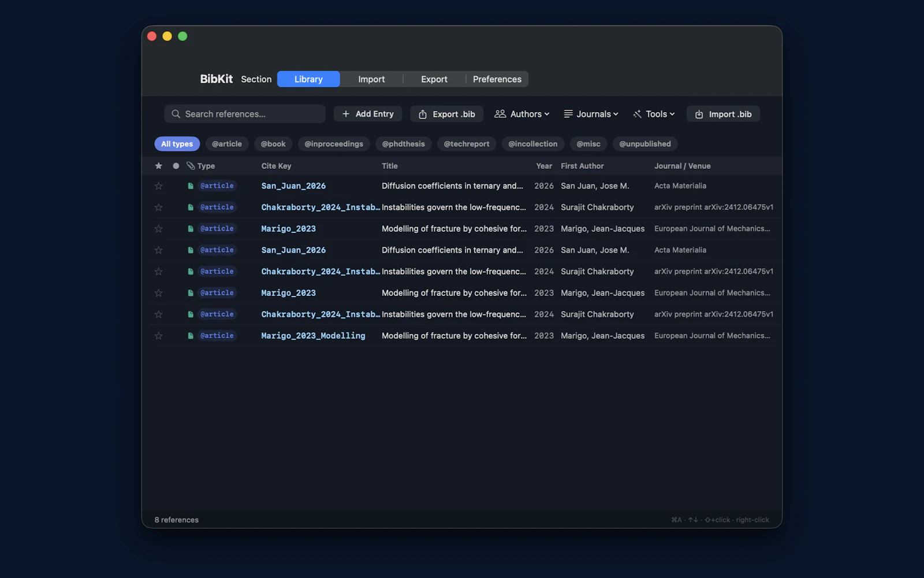This screenshot has height=578, width=924.
Task: Switch to the Import tab
Action: [x=371, y=79]
